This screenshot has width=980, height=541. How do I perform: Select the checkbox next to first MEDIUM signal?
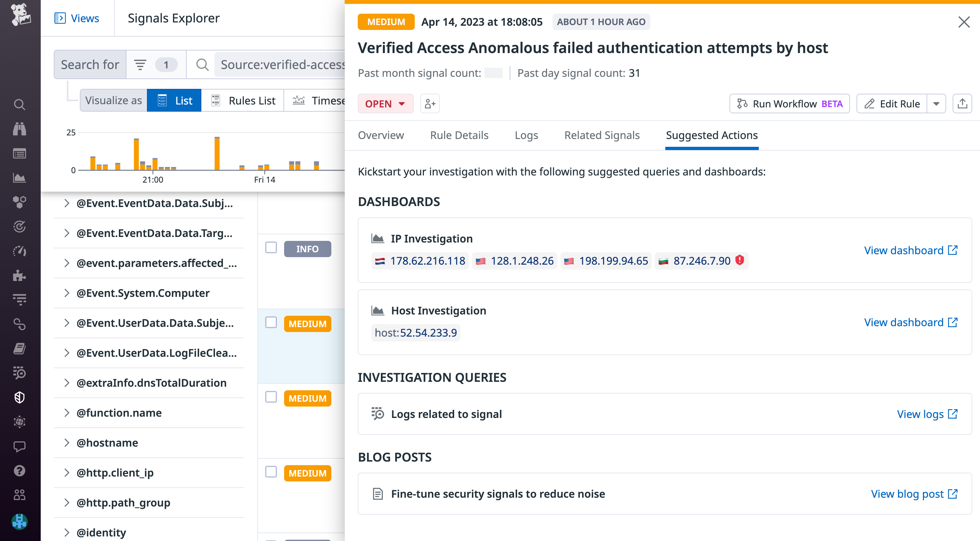click(271, 323)
